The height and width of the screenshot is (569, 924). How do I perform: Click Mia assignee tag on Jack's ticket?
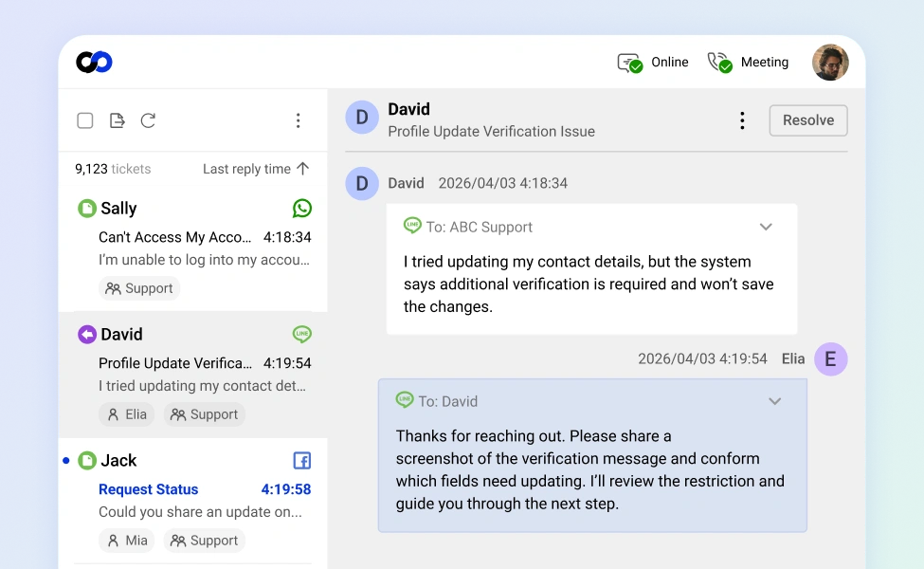pyautogui.click(x=127, y=541)
